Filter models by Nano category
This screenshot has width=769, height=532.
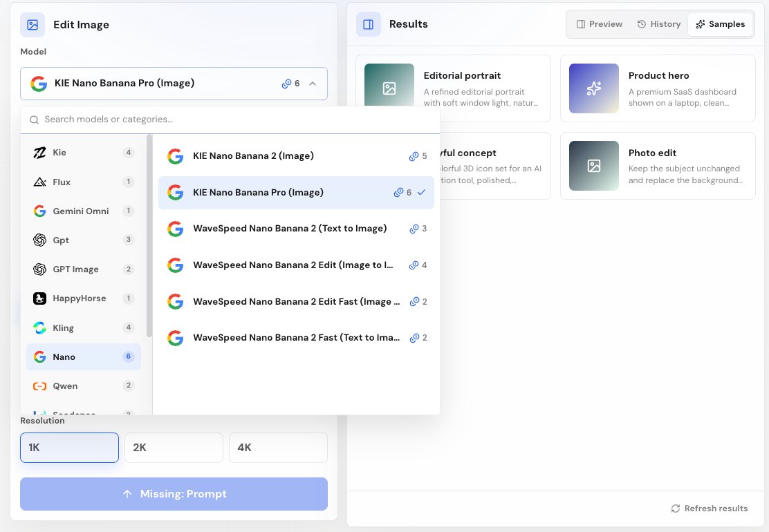tap(84, 357)
